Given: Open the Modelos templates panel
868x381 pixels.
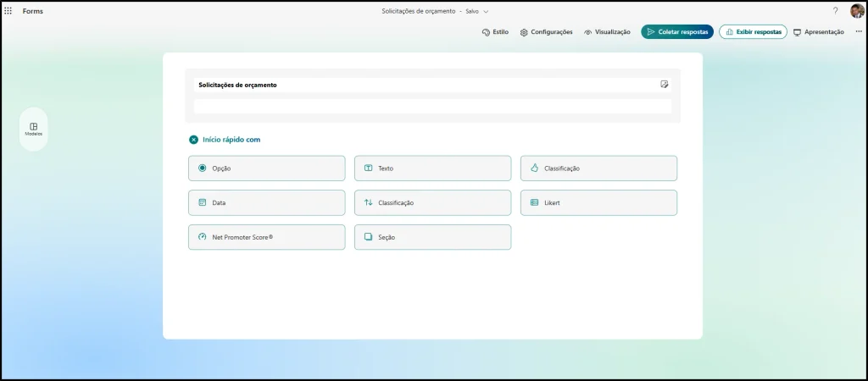Looking at the screenshot, I should pyautogui.click(x=33, y=130).
